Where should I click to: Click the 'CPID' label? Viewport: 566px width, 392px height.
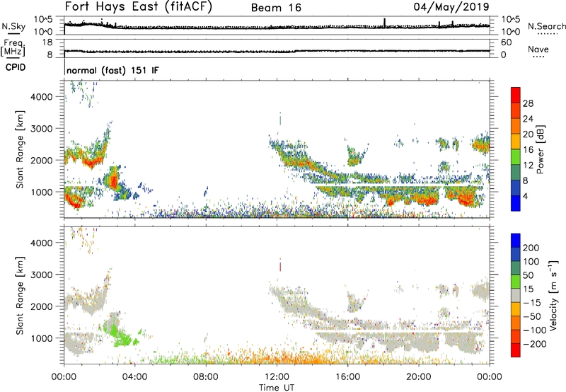tap(16, 67)
